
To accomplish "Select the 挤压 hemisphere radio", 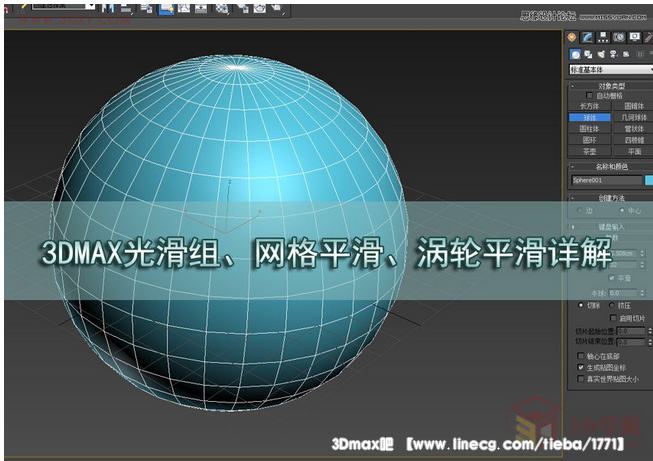I will point(611,305).
